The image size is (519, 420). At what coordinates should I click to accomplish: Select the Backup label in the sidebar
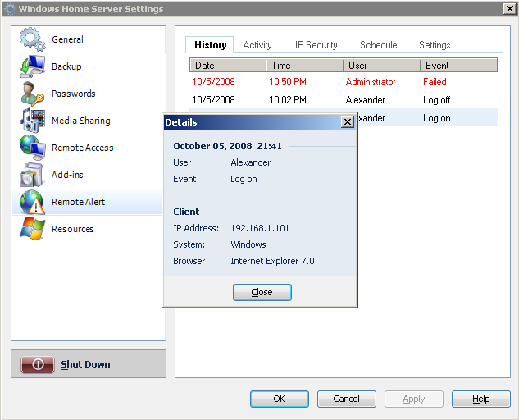pyautogui.click(x=66, y=66)
